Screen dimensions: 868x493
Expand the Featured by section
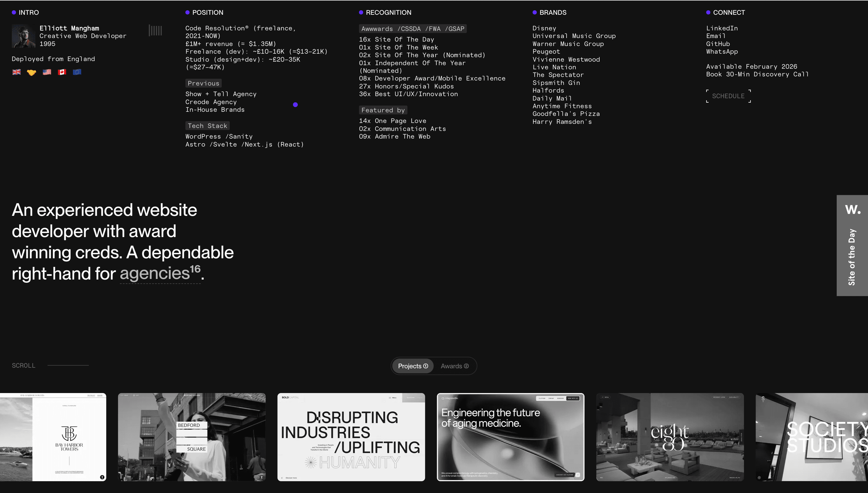coord(383,110)
